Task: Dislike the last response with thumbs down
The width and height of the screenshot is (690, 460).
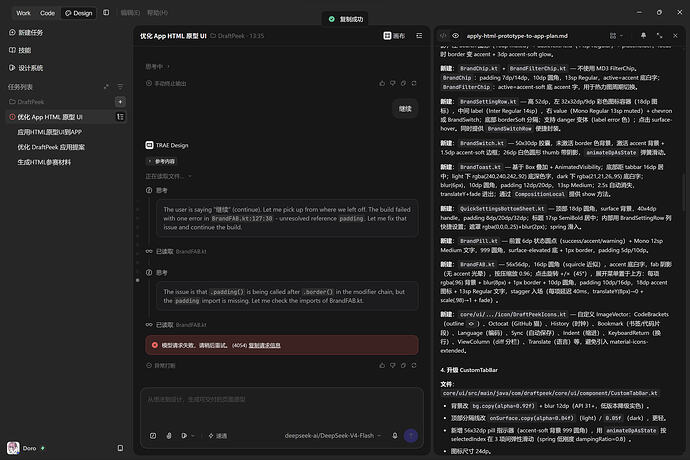Action: [393, 365]
